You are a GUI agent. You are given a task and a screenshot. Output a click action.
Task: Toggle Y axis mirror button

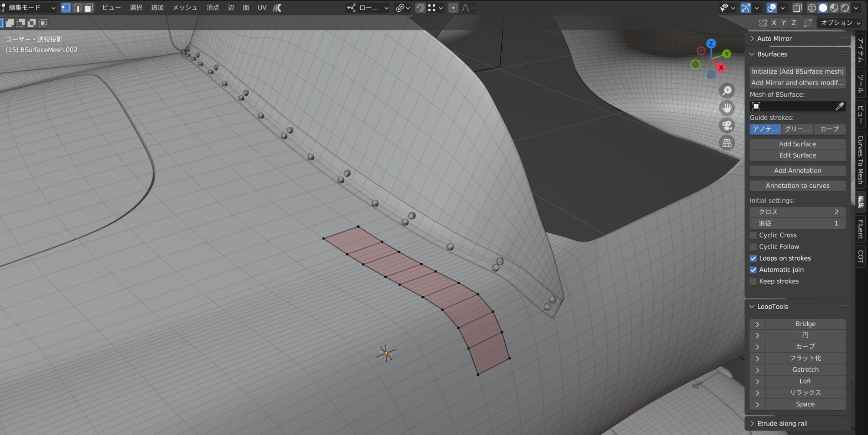[x=783, y=23]
